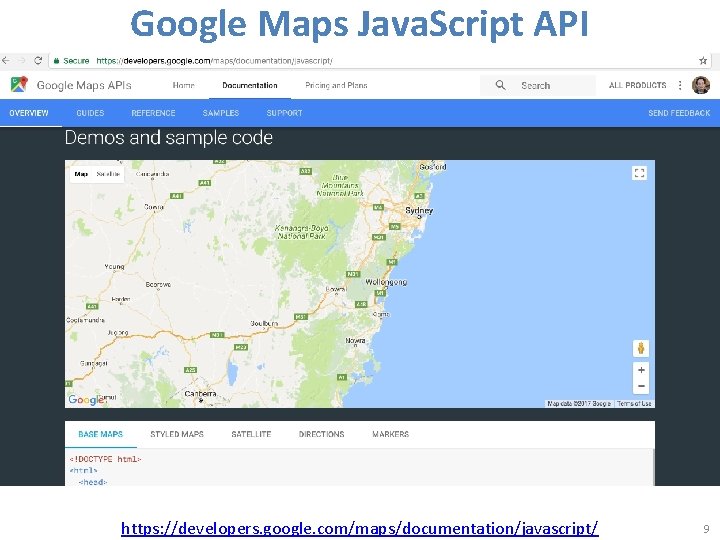720x540 pixels.
Task: Select the OVERVIEW tab
Action: tap(29, 113)
